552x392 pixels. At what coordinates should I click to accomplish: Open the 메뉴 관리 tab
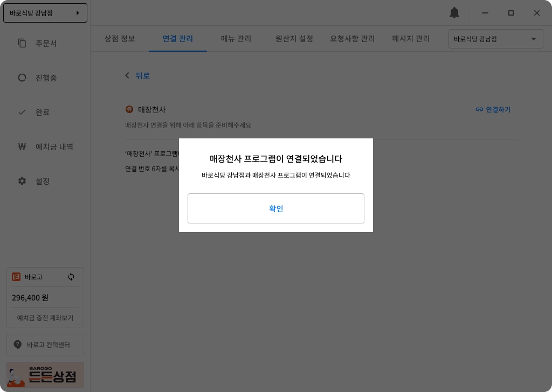pyautogui.click(x=236, y=39)
